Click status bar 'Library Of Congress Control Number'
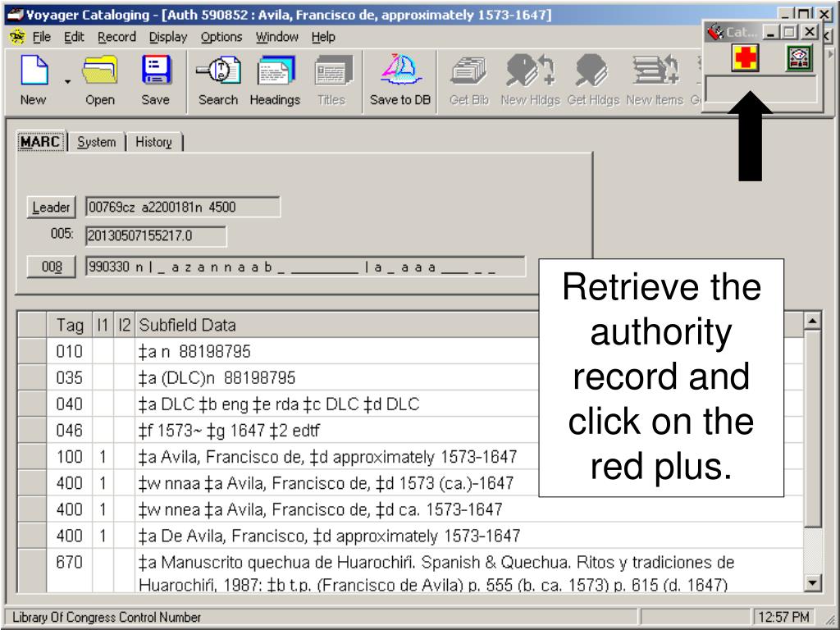Screen dimensions: 840x630 [x=107, y=617]
